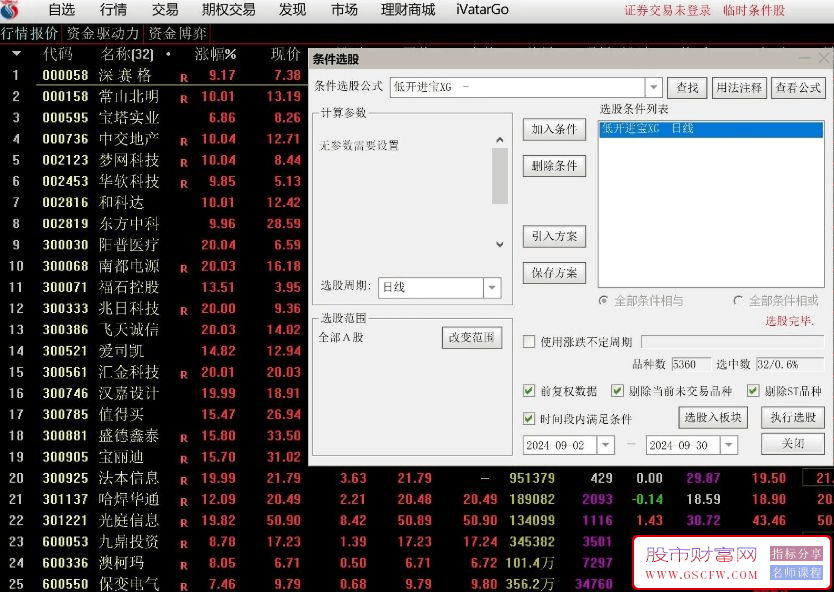Open the end date 2024-09-30 dropdown
Screen dimensions: 834x592
coord(729,445)
